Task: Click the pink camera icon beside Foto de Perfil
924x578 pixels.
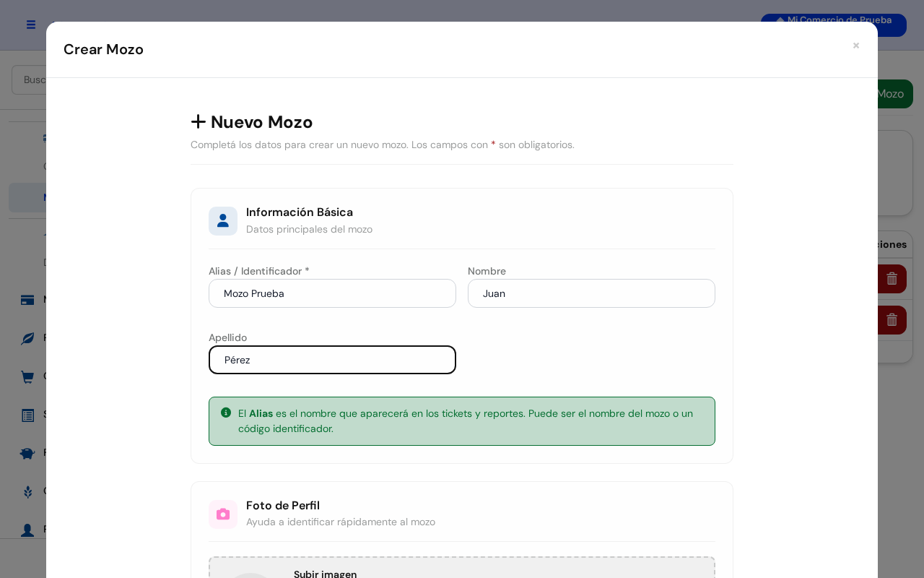Action: coord(223,514)
